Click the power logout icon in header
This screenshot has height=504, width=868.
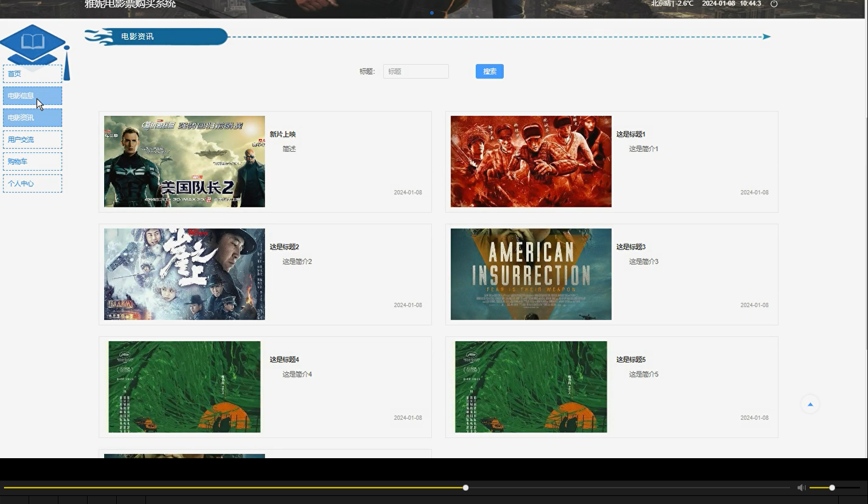[x=774, y=3]
